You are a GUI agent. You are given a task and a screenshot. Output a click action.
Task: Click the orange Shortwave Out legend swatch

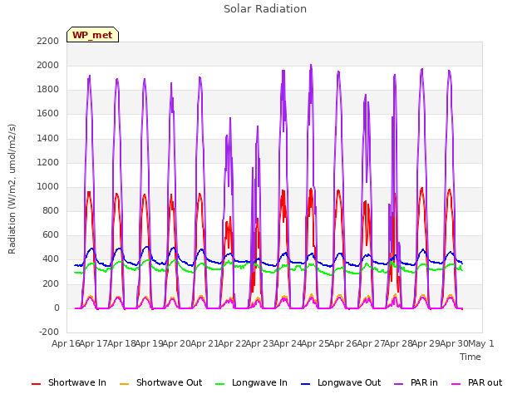pos(125,384)
